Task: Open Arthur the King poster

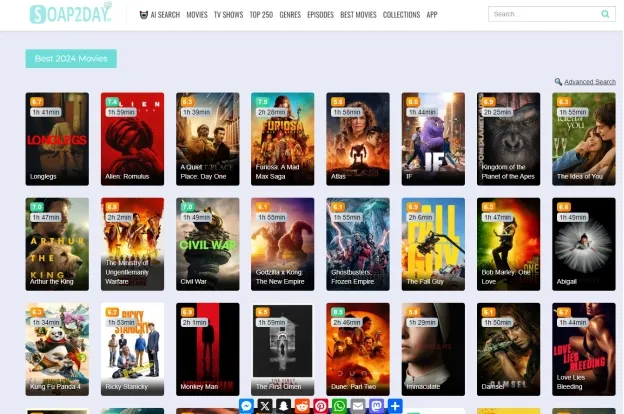Action: pos(57,244)
